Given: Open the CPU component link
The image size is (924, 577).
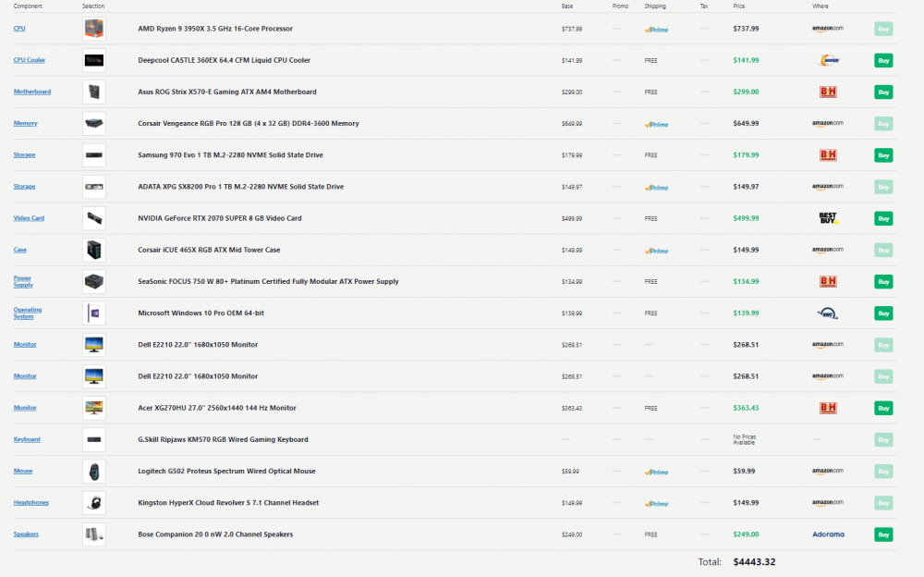Looking at the screenshot, I should point(19,29).
